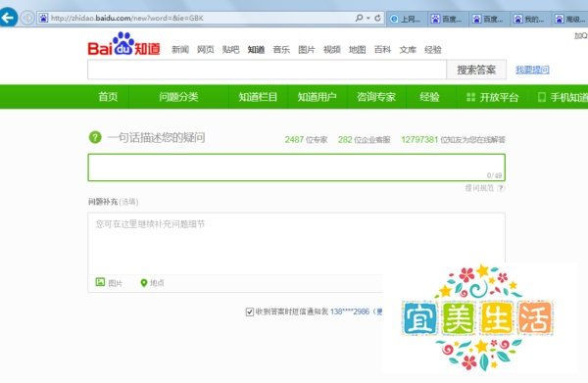Click the 2487 位专家 count text
Image resolution: width=588 pixels, height=383 pixels.
pos(306,140)
